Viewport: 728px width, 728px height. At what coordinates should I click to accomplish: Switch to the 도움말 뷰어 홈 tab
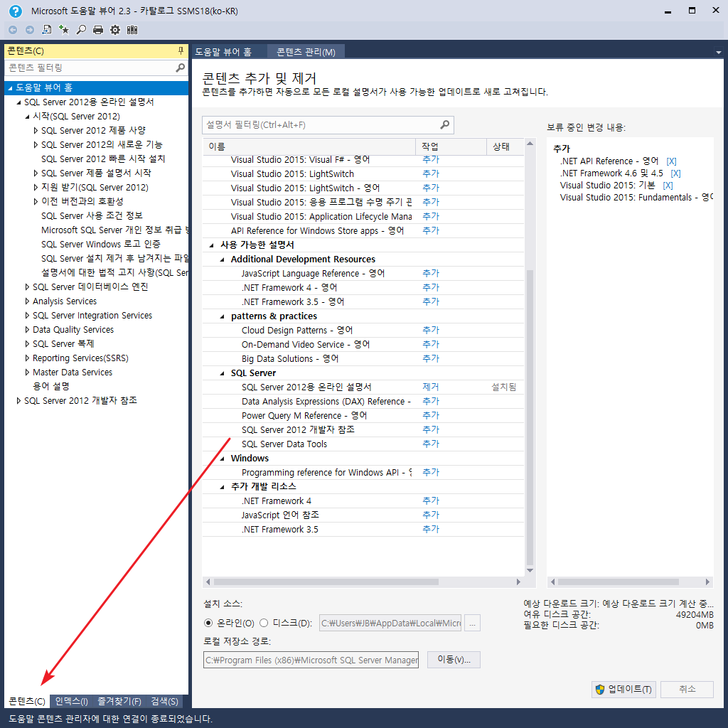coord(223,52)
